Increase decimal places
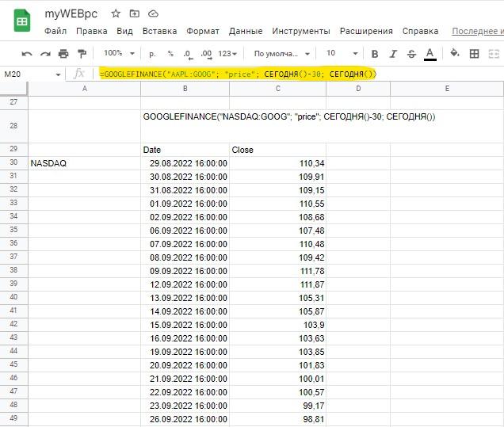 [206, 55]
